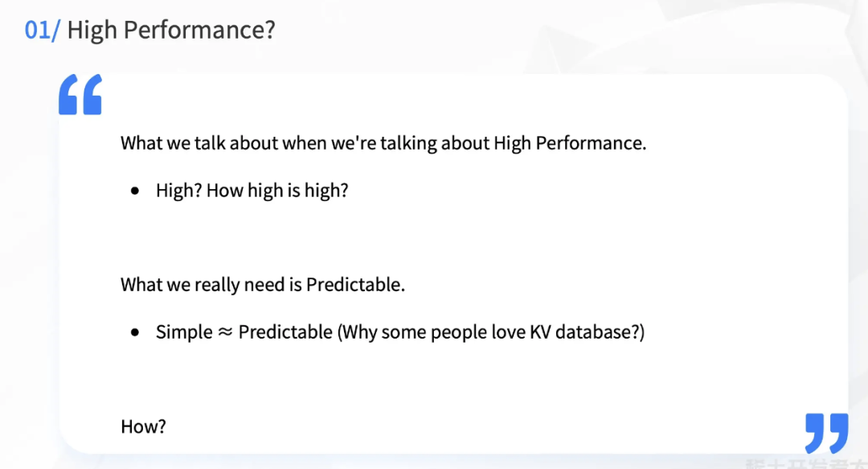The width and height of the screenshot is (868, 469).
Task: Click the blue "01/" section number
Action: point(42,30)
